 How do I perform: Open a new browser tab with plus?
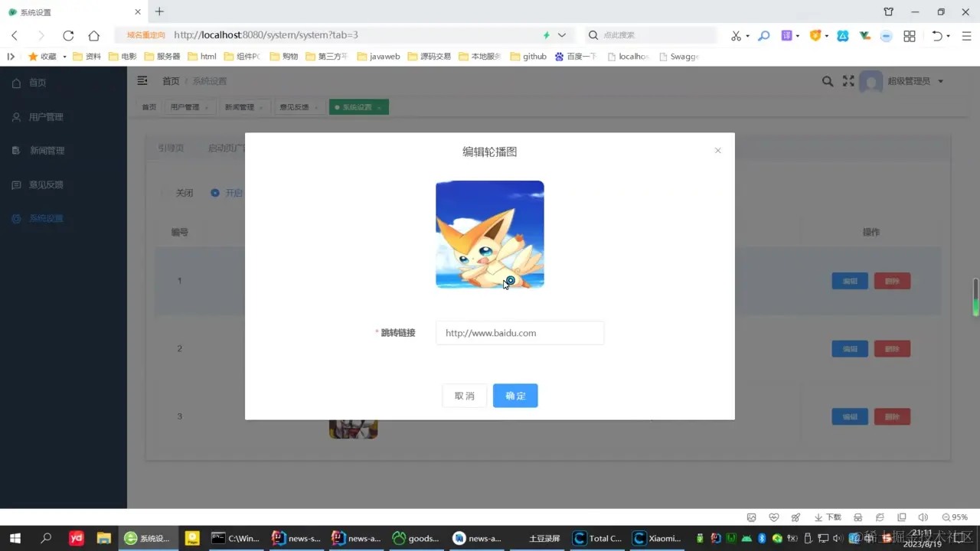pyautogui.click(x=159, y=11)
